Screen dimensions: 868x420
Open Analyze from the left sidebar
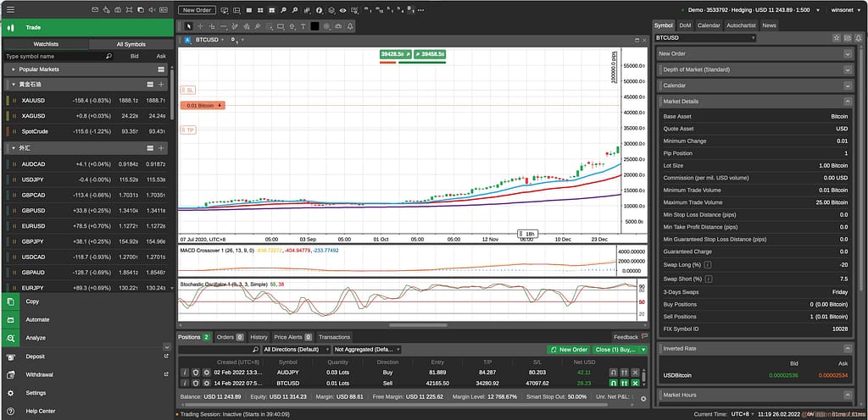[36, 338]
